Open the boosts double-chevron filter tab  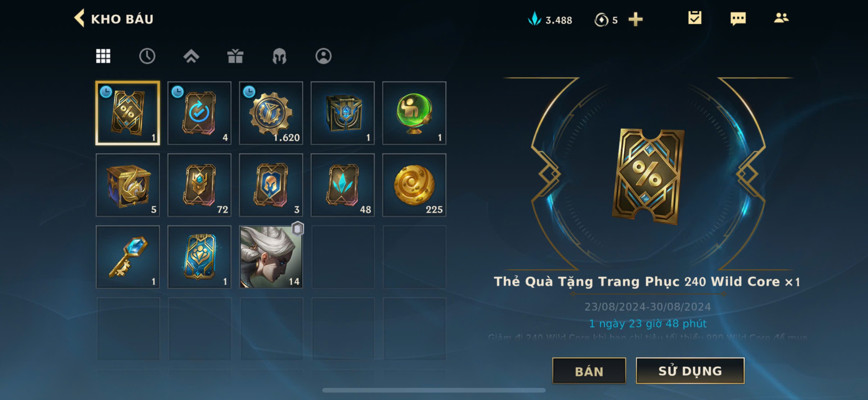191,56
